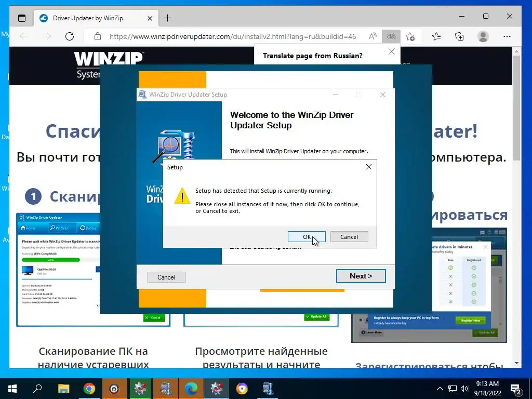The image size is (532, 399).
Task: Open the Windows Start menu
Action: pyautogui.click(x=12, y=389)
